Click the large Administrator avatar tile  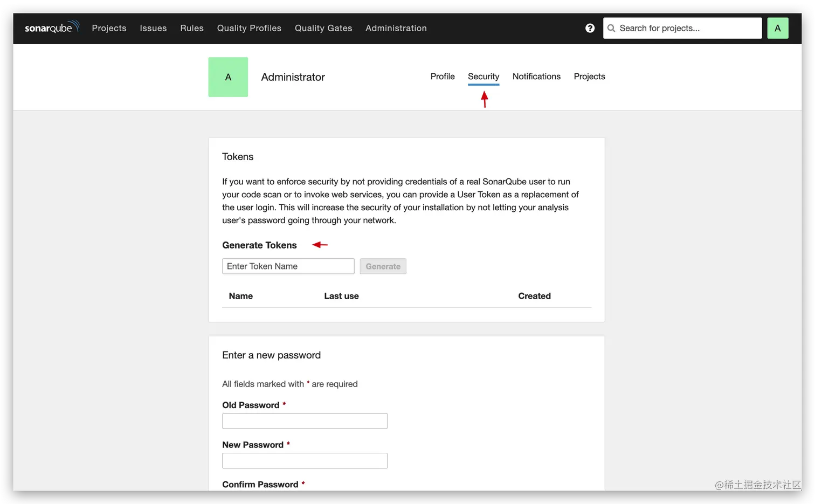point(228,77)
